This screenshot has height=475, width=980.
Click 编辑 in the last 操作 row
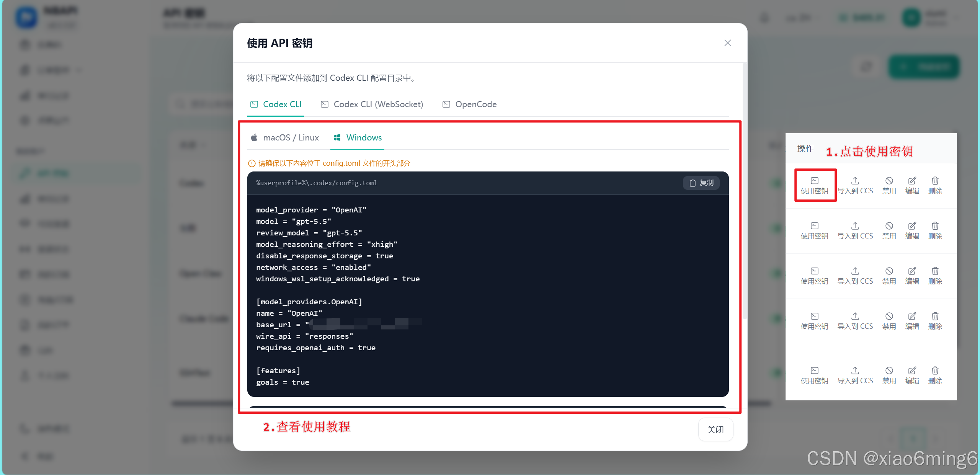click(912, 375)
